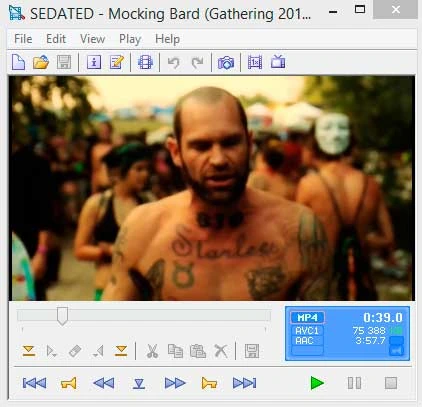Click the seek slider handle

click(x=62, y=316)
